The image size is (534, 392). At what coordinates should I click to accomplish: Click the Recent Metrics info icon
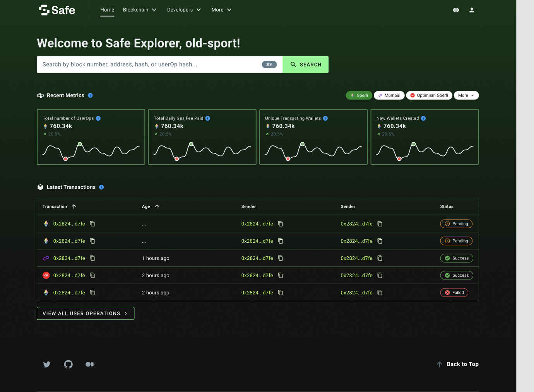pos(90,95)
